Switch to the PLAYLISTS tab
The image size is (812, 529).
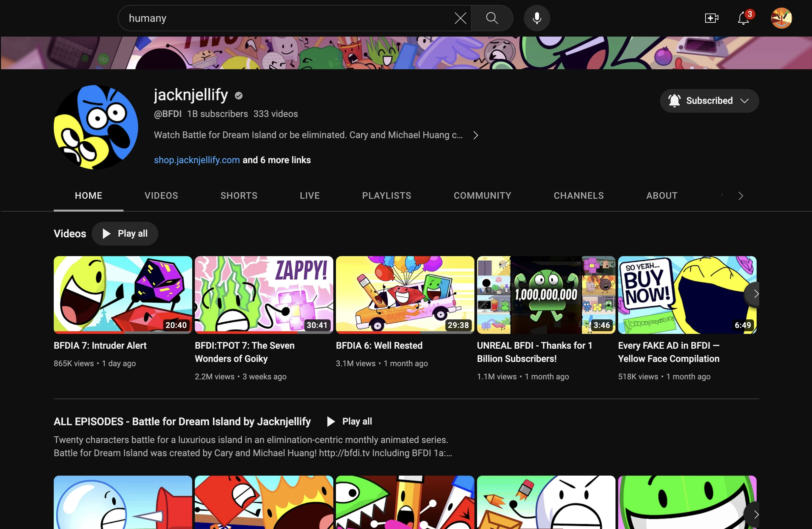[386, 195]
